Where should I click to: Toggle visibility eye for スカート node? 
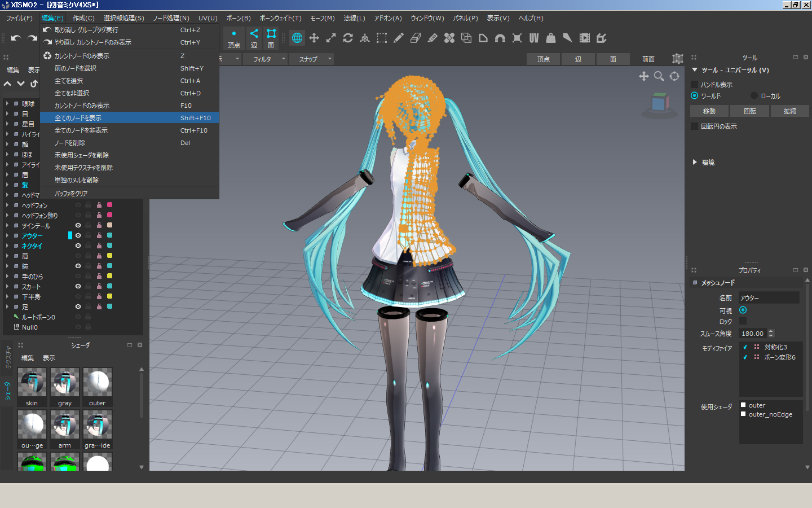point(78,286)
